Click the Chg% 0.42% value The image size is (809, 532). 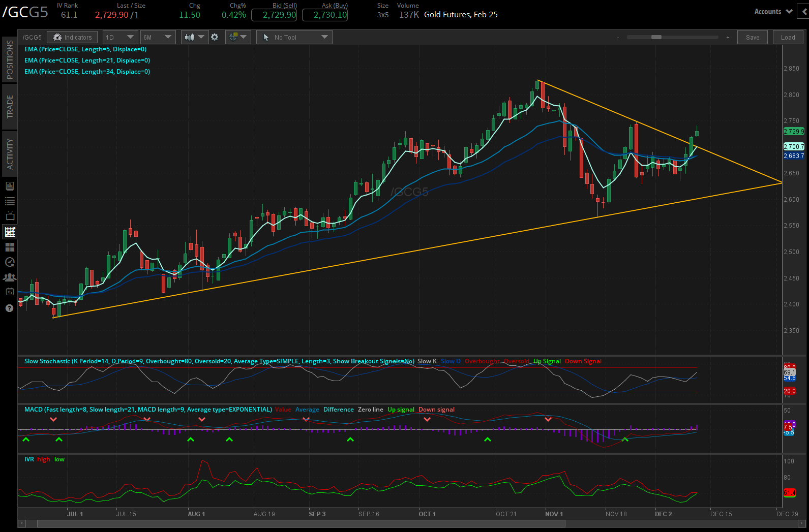click(x=234, y=15)
